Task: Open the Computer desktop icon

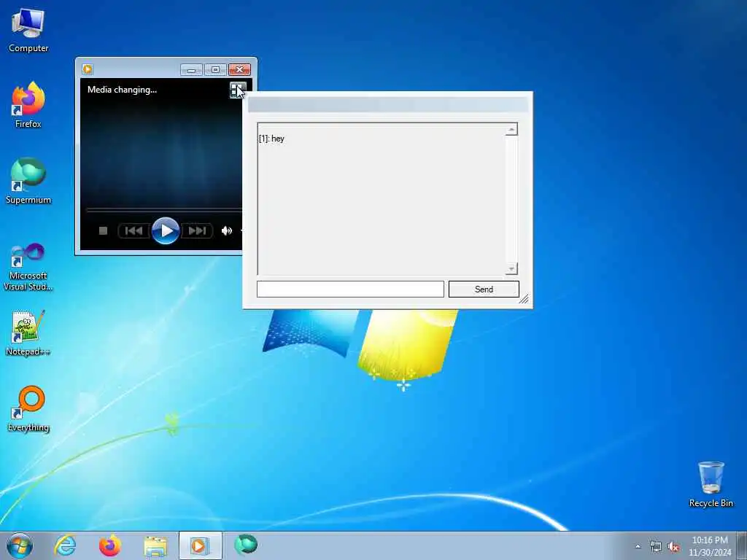Action: (x=28, y=31)
